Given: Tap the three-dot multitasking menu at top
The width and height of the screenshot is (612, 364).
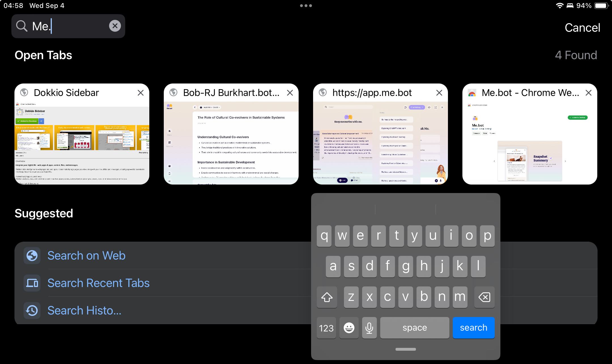Looking at the screenshot, I should pos(306,6).
